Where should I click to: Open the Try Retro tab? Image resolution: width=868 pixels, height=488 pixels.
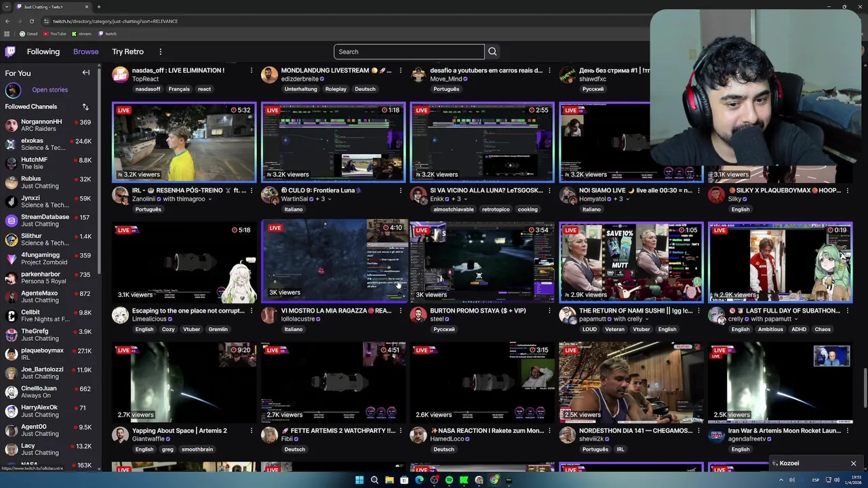[127, 52]
